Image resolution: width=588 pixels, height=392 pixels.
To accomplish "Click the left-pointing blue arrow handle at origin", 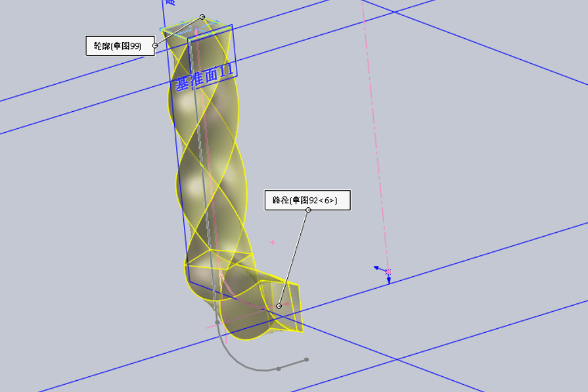I will coord(377,268).
